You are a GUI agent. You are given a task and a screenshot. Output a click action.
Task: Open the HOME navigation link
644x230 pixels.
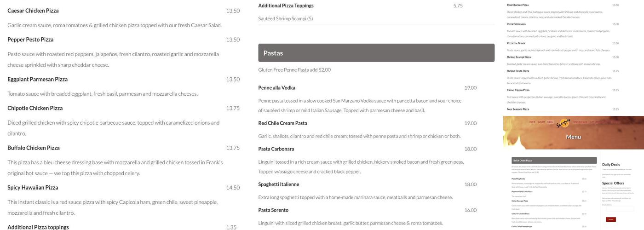click(x=532, y=122)
